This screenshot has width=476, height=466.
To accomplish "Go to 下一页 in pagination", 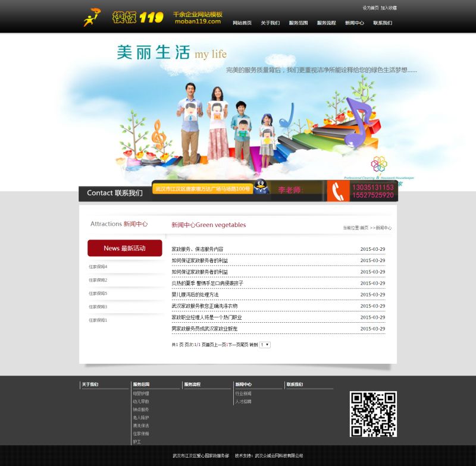I will tap(234, 345).
